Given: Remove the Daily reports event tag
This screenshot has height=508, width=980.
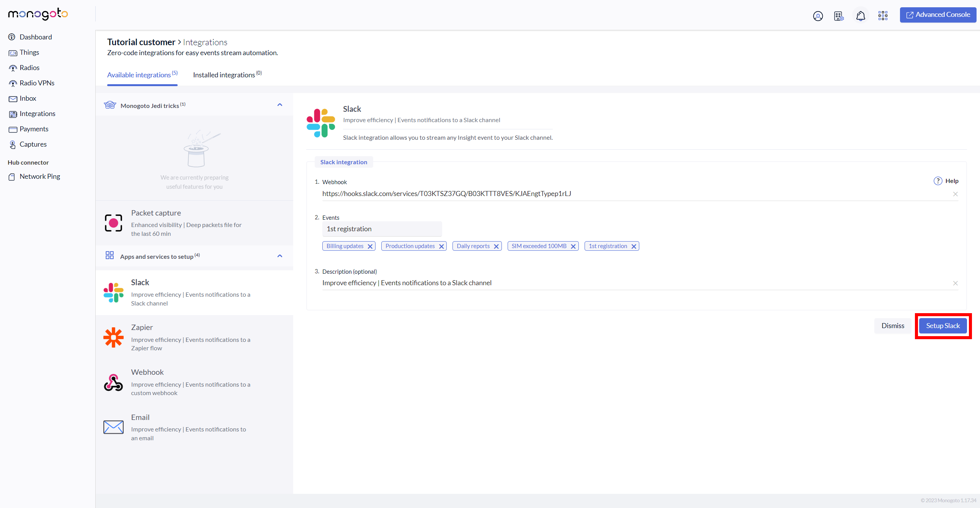Looking at the screenshot, I should point(496,246).
